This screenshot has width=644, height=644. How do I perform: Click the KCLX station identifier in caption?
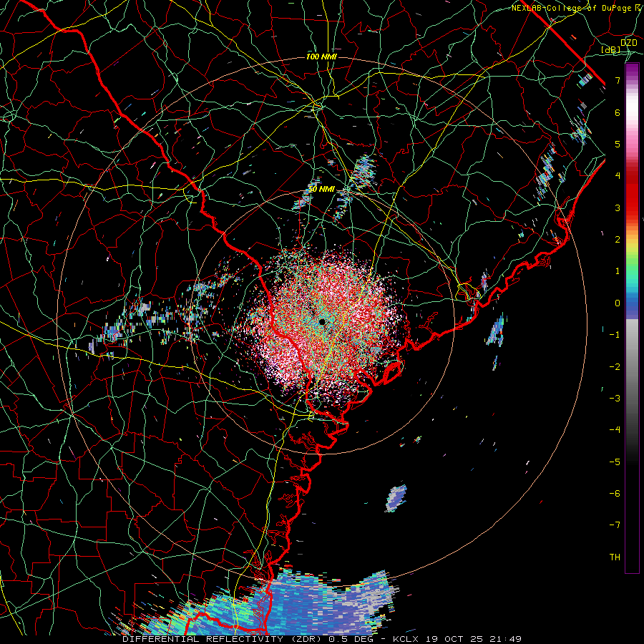(x=405, y=639)
